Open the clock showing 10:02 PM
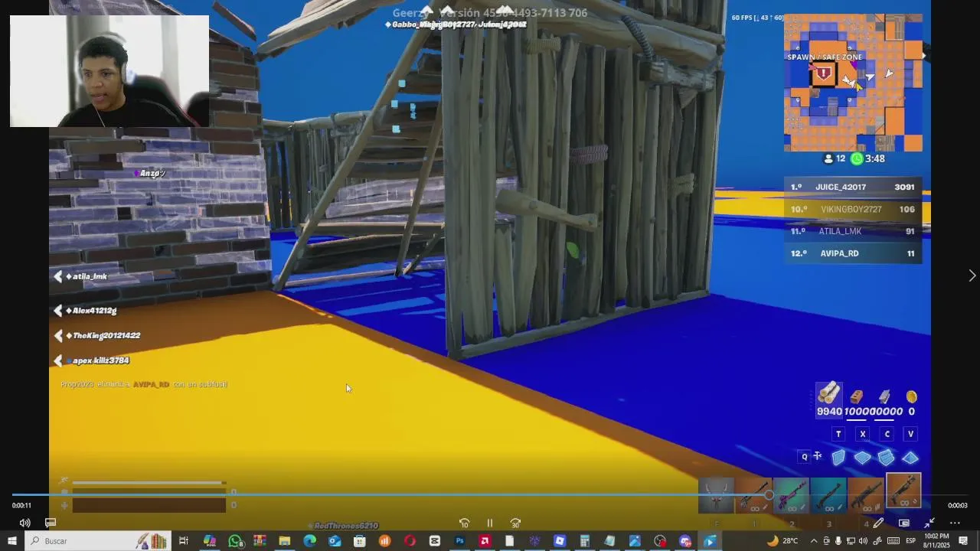The image size is (980, 551). (937, 540)
